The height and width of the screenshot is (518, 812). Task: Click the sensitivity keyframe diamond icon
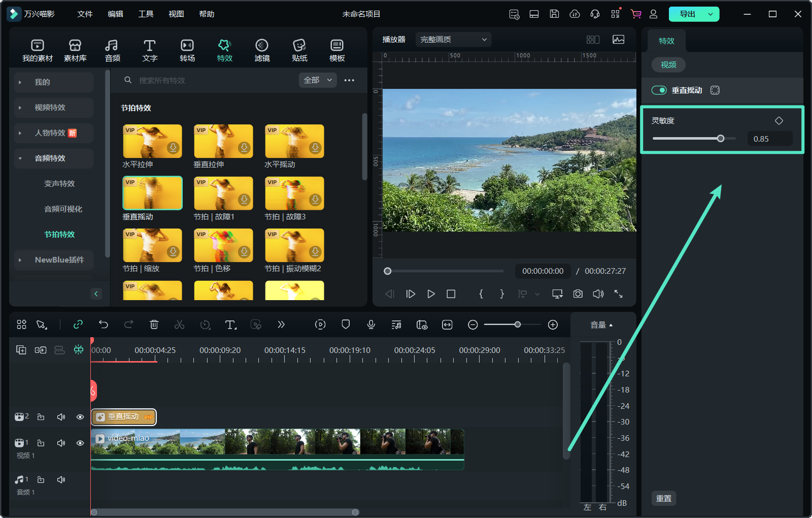(779, 121)
